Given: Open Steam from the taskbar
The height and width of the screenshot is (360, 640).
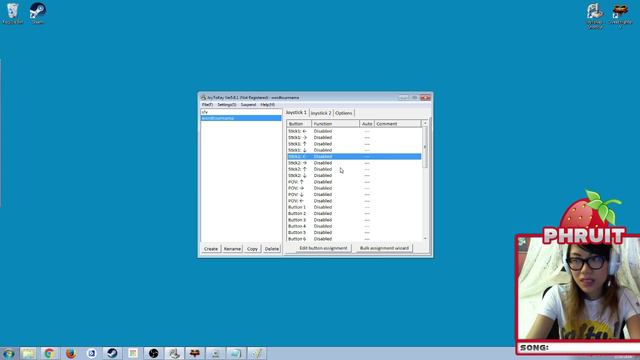Looking at the screenshot, I should click(112, 353).
